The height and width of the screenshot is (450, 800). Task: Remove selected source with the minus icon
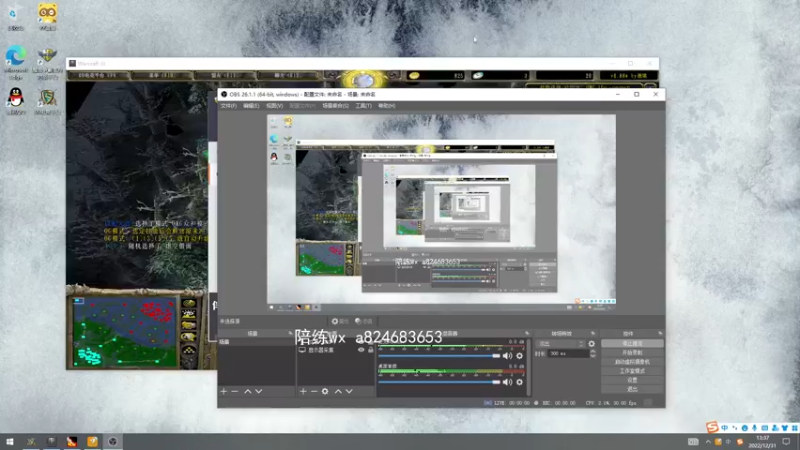314,391
